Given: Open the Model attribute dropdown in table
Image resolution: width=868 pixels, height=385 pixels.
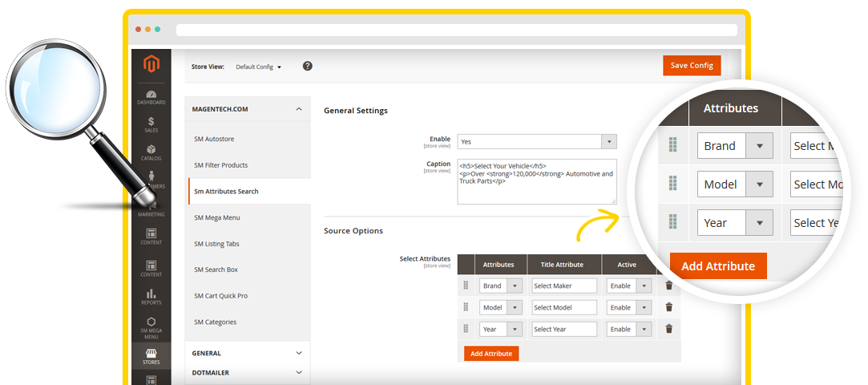Looking at the screenshot, I should [x=501, y=307].
